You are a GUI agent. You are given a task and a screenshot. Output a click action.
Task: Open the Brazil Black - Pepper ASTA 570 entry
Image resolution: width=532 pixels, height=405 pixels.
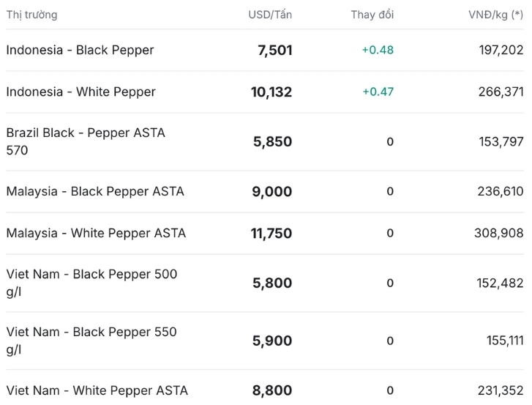point(86,141)
